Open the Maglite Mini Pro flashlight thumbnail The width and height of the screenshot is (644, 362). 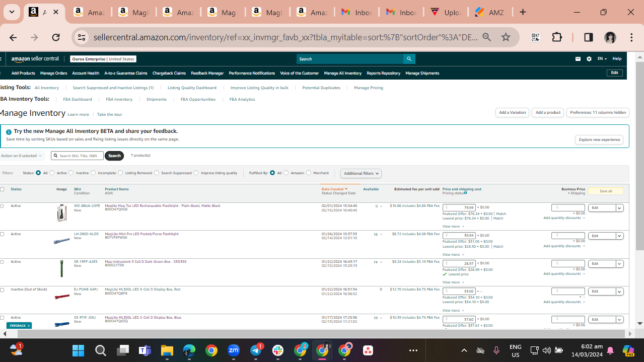pyautogui.click(x=62, y=241)
